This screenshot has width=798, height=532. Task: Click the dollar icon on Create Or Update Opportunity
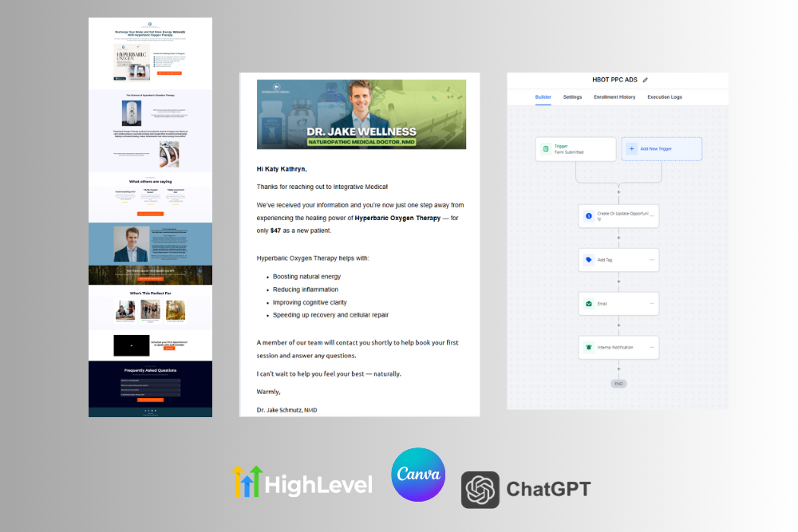tap(589, 216)
